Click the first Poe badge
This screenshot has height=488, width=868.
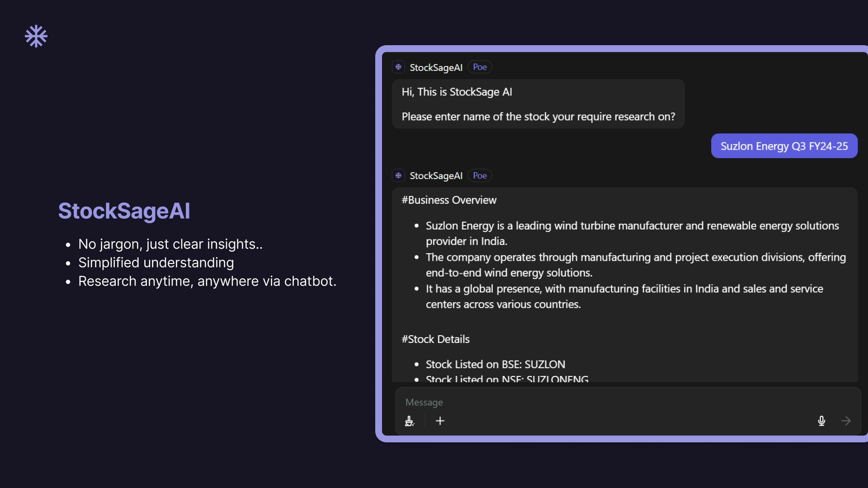click(480, 67)
